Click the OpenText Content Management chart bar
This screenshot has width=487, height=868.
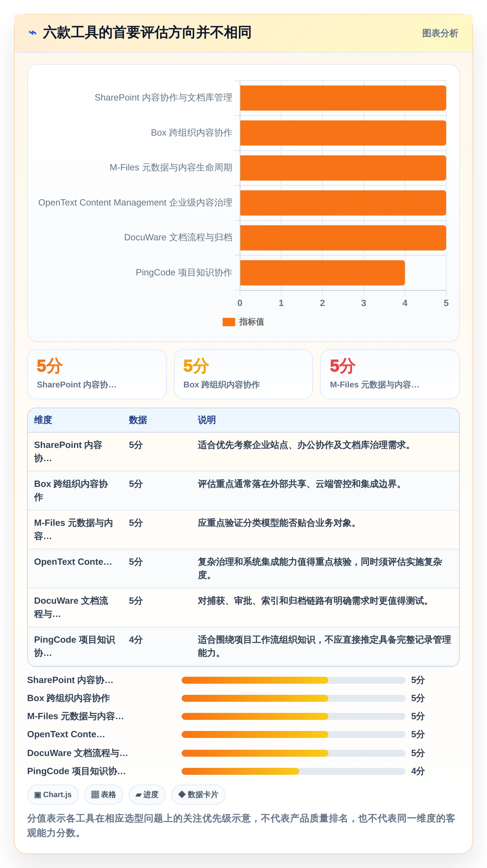point(343,203)
